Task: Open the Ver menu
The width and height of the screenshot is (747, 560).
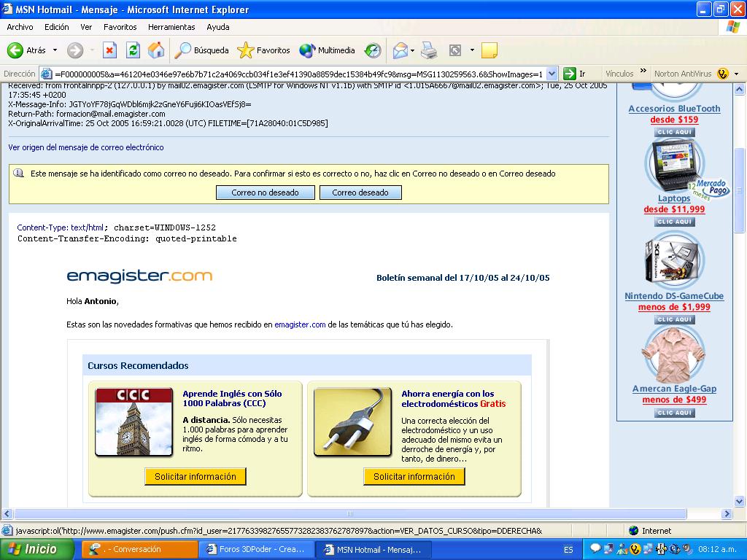Action: tap(86, 27)
